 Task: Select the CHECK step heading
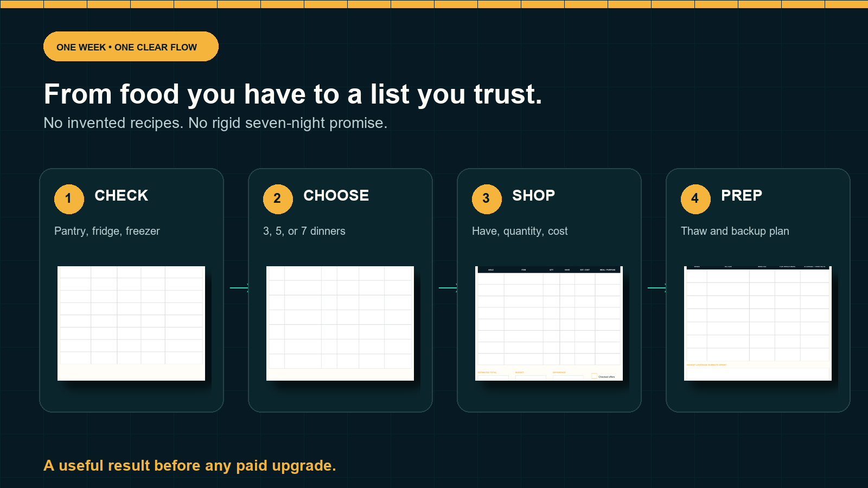click(x=122, y=195)
